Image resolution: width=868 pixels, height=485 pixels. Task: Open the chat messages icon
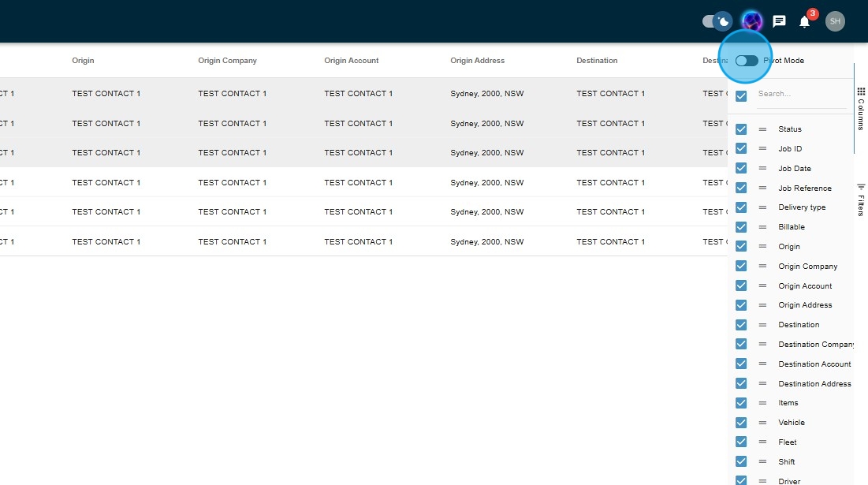pyautogui.click(x=779, y=21)
